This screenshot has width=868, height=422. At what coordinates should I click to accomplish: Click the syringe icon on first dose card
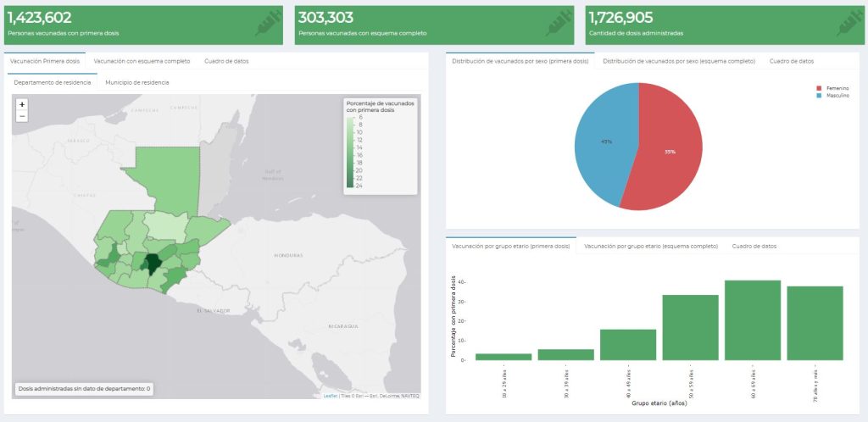click(269, 25)
